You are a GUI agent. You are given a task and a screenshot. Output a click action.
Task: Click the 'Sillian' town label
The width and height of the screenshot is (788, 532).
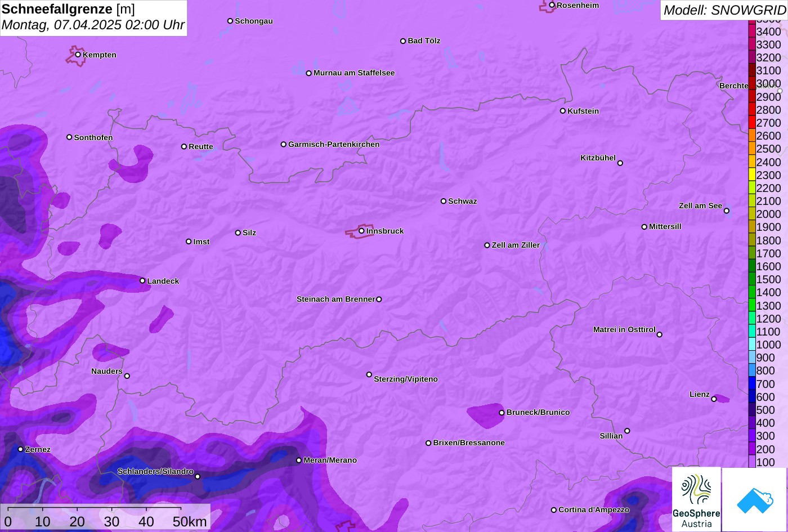tap(611, 436)
